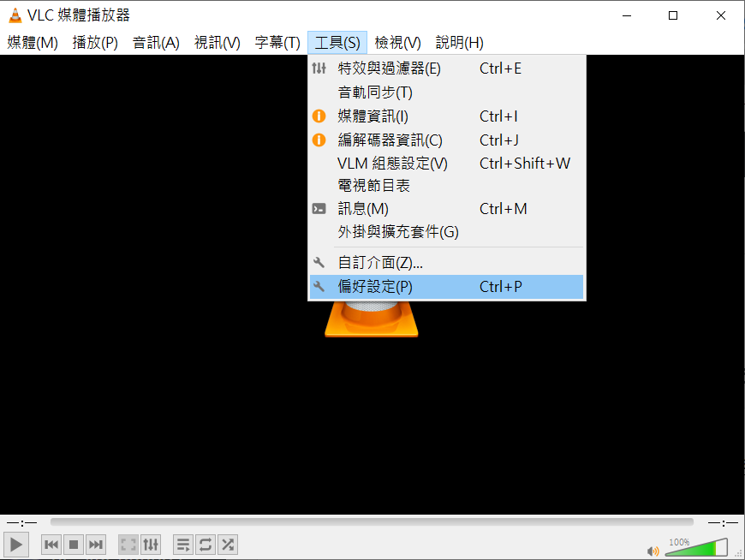Image resolution: width=745 pixels, height=560 pixels.
Task: Expand the 說明(H) menu
Action: click(460, 43)
